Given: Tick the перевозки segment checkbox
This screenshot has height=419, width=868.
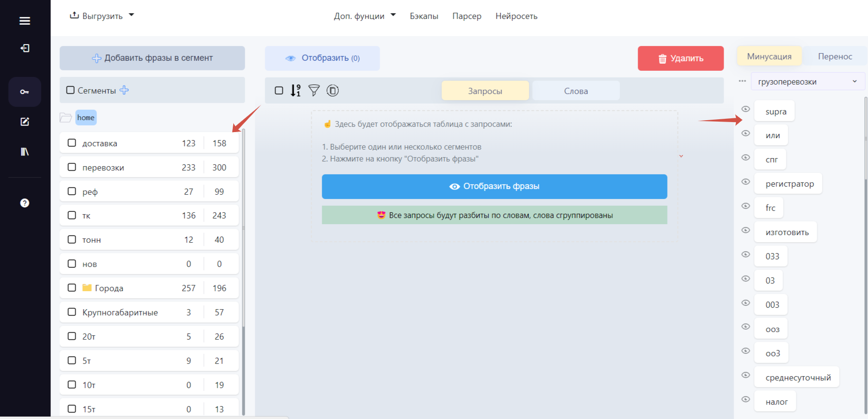Looking at the screenshot, I should click(72, 167).
